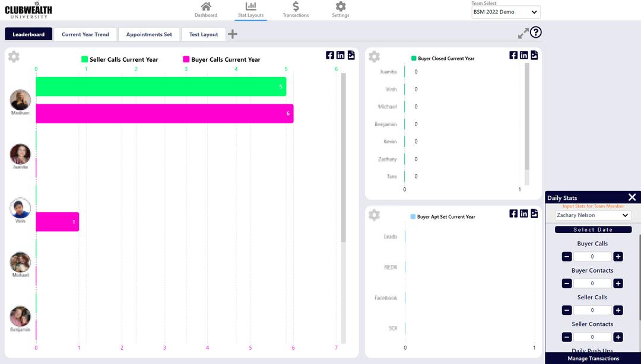641x364 pixels.
Task: Toggle Buyer Closed Current Year legend series
Action: point(443,59)
